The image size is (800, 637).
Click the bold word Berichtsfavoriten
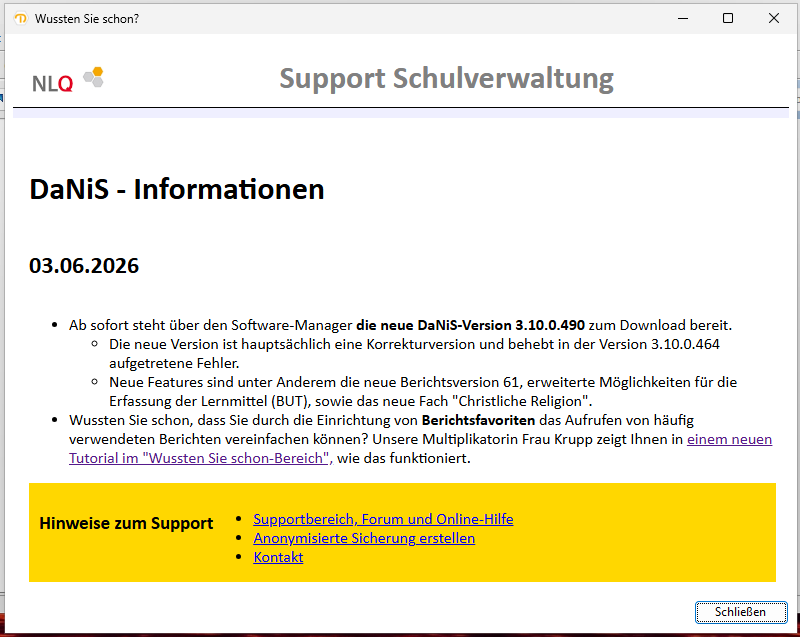tap(478, 420)
